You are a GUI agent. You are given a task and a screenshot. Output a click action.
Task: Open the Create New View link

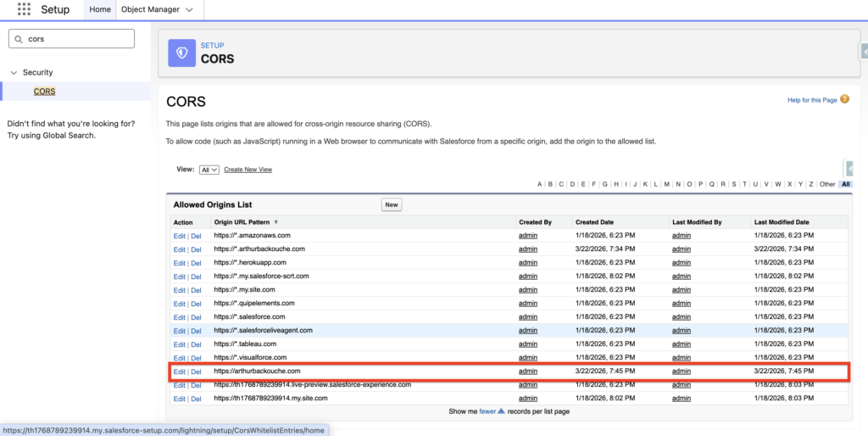click(248, 170)
